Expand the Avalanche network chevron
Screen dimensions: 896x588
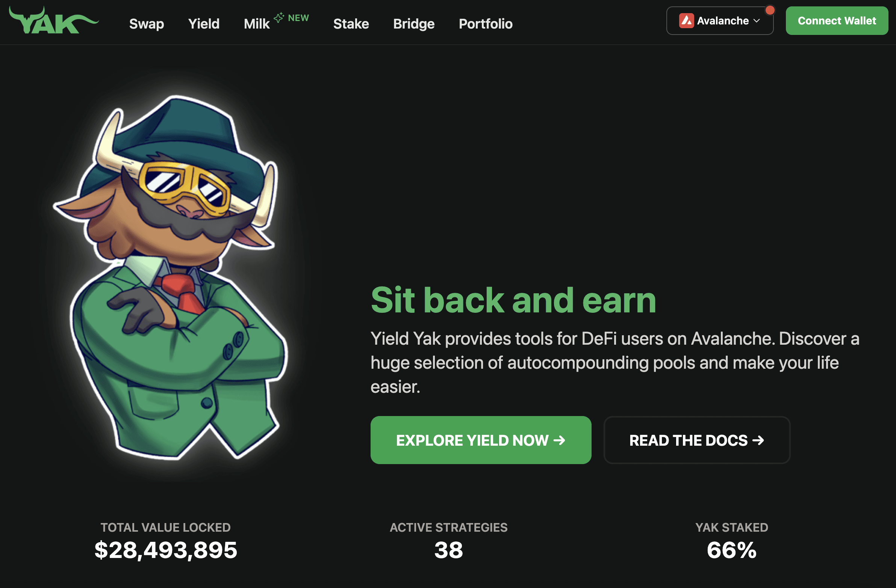[757, 21]
